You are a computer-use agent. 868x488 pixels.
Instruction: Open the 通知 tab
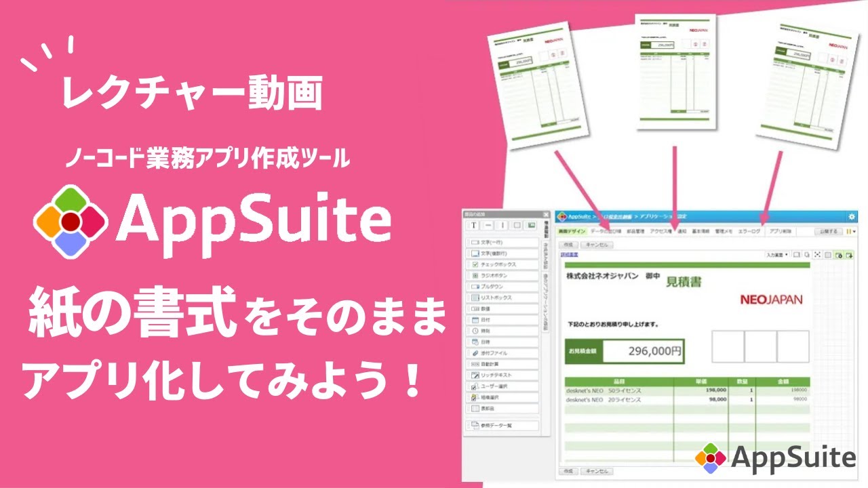coord(682,231)
